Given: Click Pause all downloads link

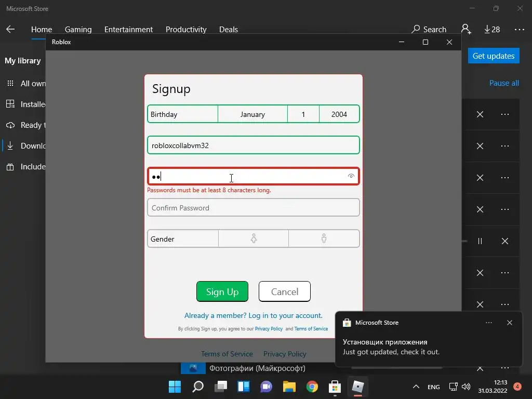Looking at the screenshot, I should [504, 83].
